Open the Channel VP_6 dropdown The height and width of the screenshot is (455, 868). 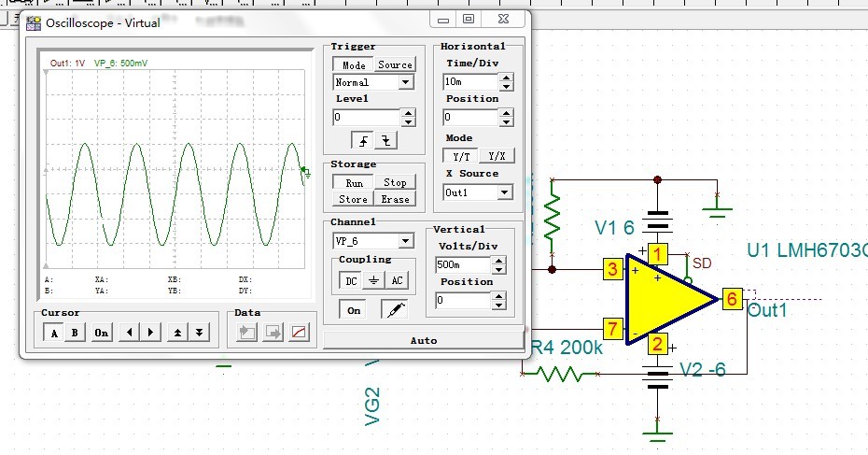[x=406, y=241]
